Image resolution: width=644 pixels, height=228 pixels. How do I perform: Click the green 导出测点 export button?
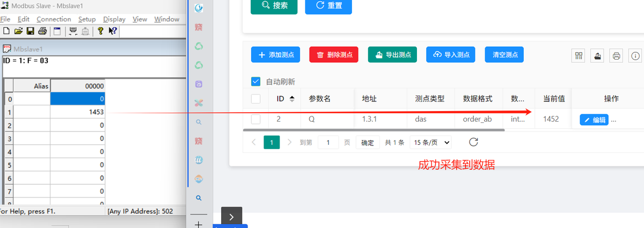pos(392,55)
